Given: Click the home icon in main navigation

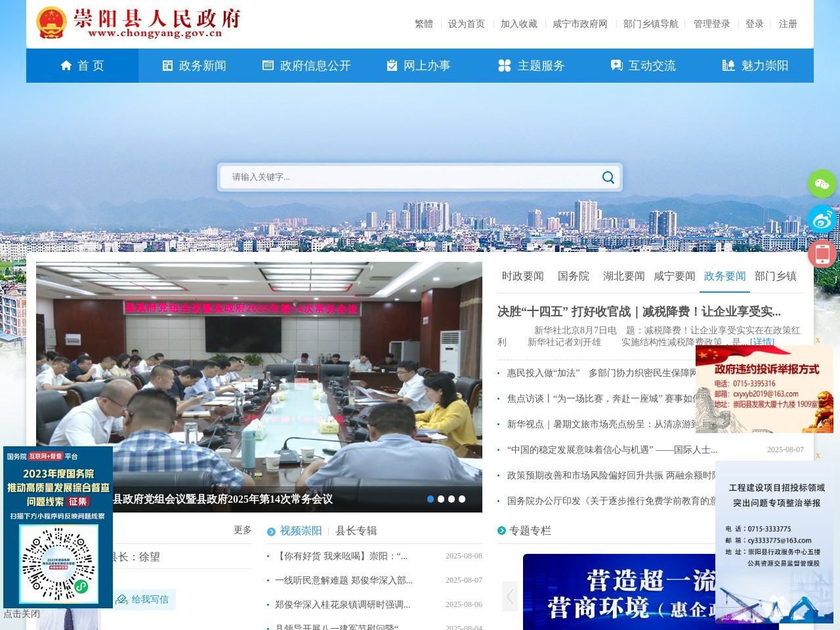Looking at the screenshot, I should click(x=66, y=65).
